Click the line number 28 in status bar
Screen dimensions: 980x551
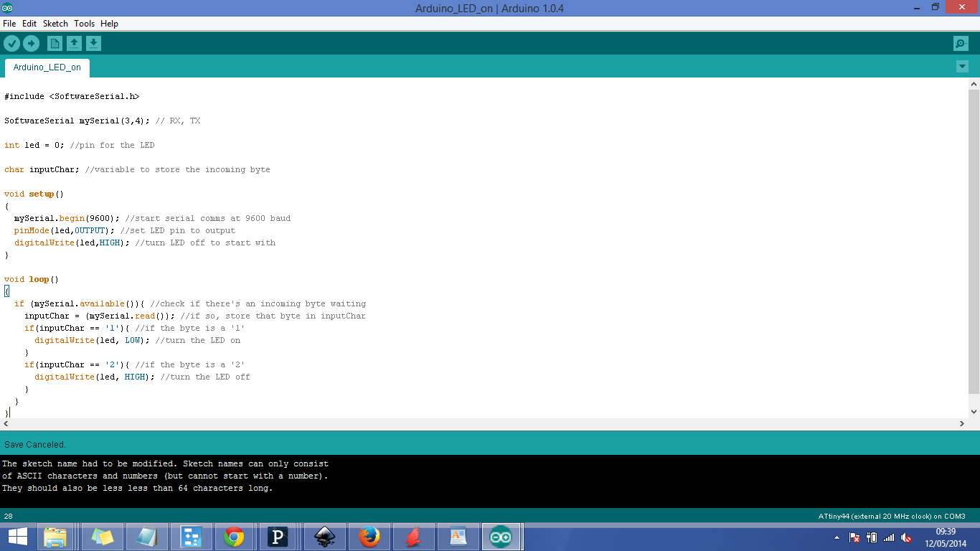click(9, 516)
